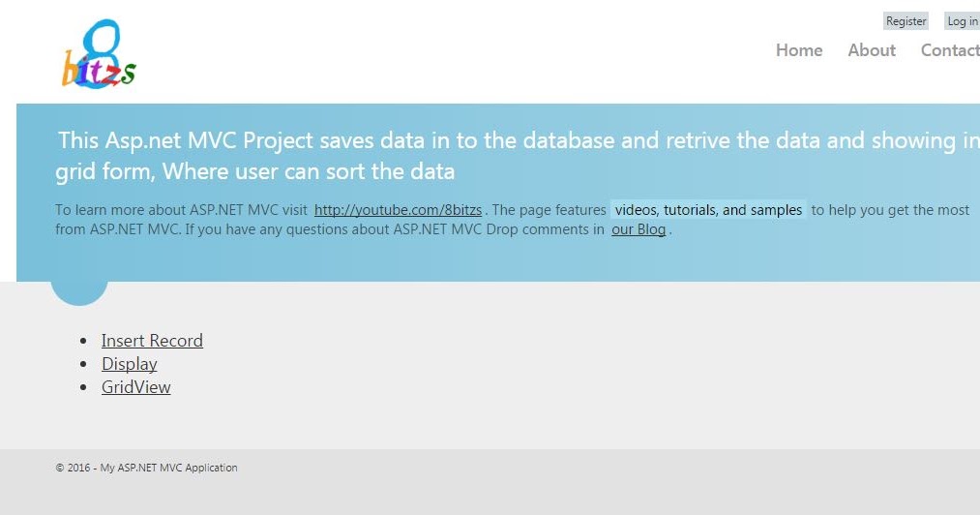Go to the Home menu item
The image size is (980, 515).
[x=799, y=50]
